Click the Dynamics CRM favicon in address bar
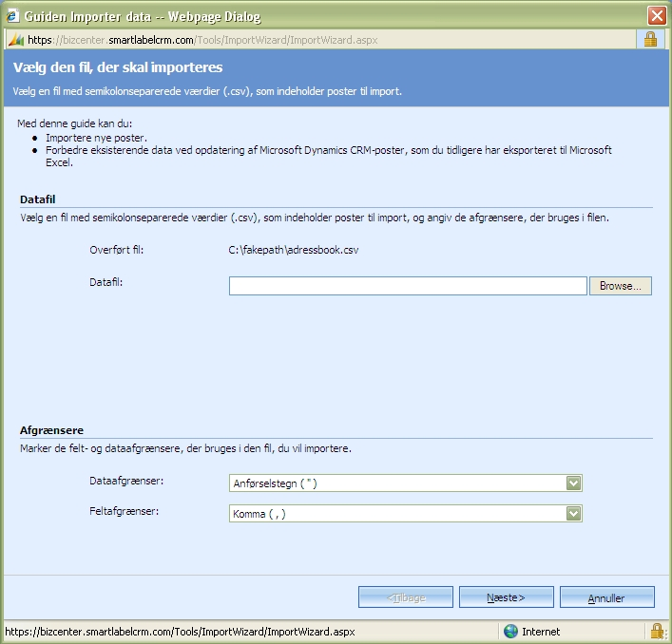Viewport: 672px width, 644px height. coord(16,40)
